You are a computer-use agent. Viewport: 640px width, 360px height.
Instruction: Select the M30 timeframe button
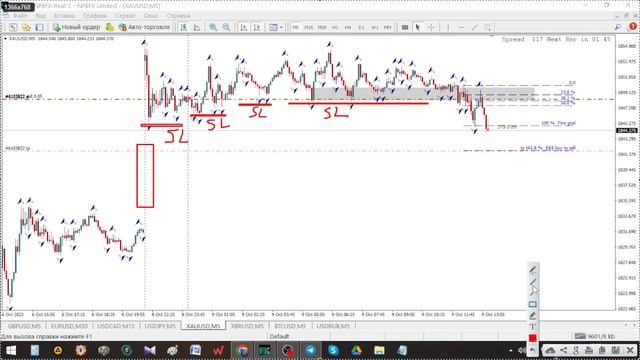[x=322, y=27]
